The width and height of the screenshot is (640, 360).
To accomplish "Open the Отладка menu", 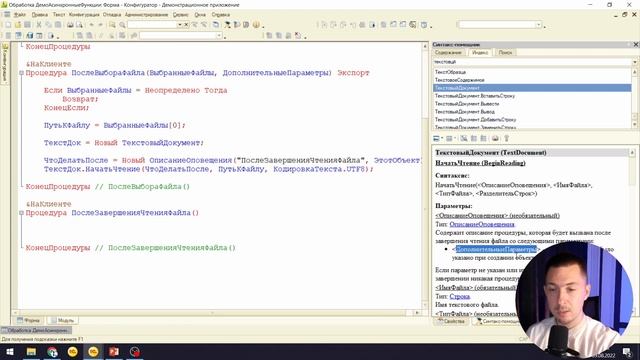I will click(x=112, y=15).
